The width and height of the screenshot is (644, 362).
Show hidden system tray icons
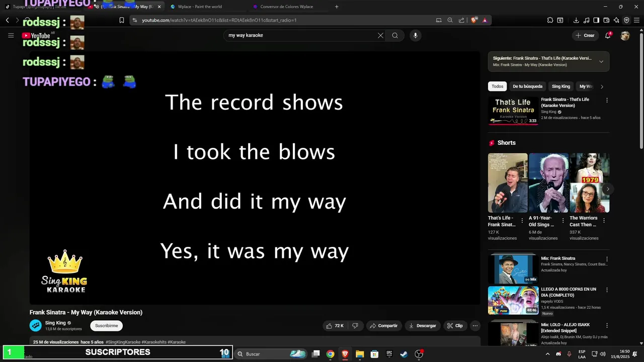click(547, 354)
